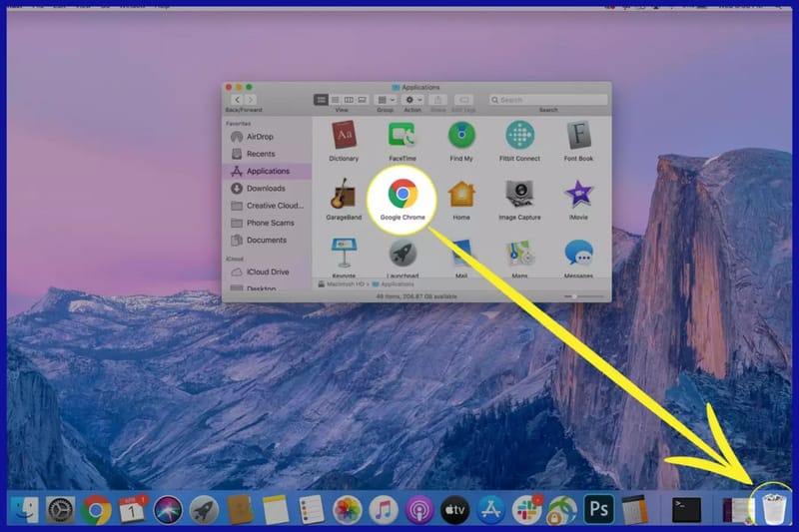Screen dimensions: 799x532
Task: Switch Finder to icon view
Action: (x=322, y=100)
